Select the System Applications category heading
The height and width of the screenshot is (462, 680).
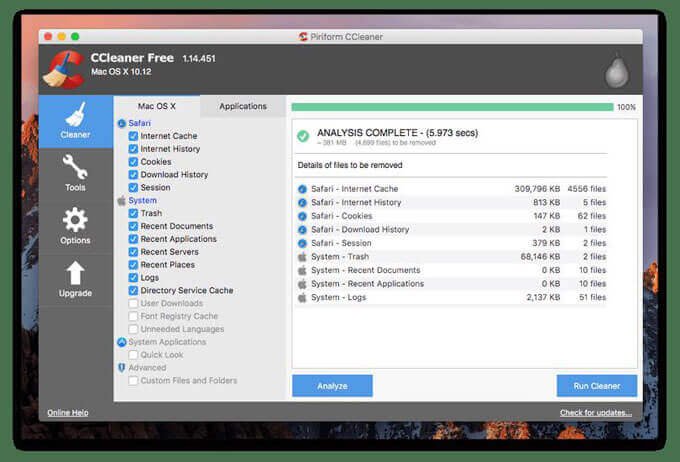tap(167, 342)
